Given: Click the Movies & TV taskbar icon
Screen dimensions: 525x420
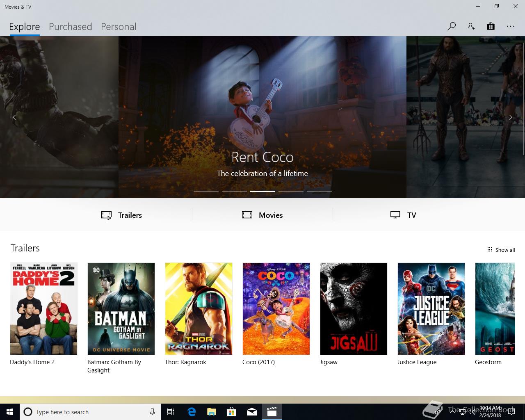Looking at the screenshot, I should pyautogui.click(x=272, y=412).
